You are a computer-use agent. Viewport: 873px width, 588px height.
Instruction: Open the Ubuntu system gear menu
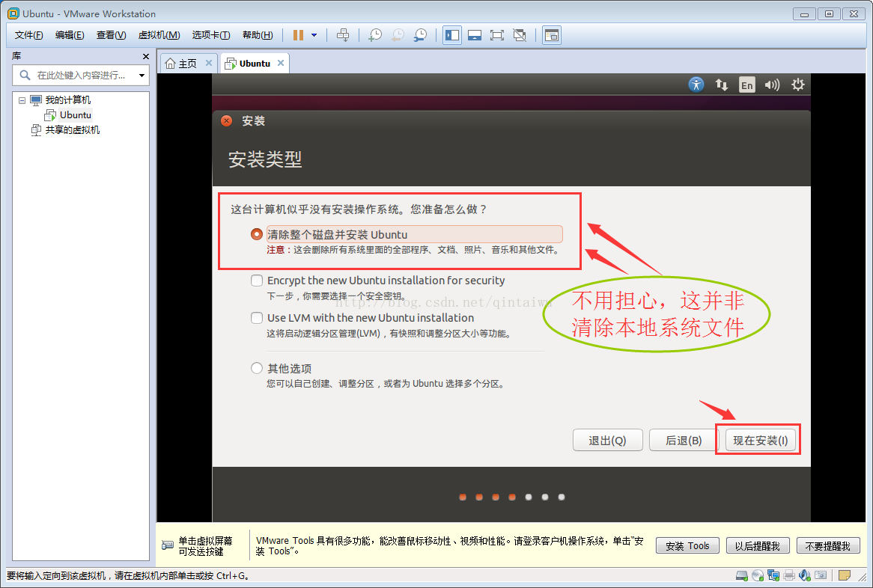(x=798, y=85)
